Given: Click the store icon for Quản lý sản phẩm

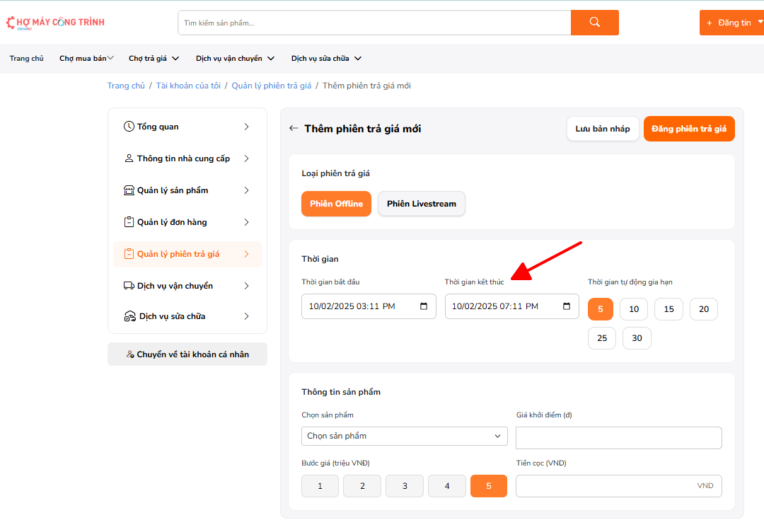Looking at the screenshot, I should click(x=129, y=190).
